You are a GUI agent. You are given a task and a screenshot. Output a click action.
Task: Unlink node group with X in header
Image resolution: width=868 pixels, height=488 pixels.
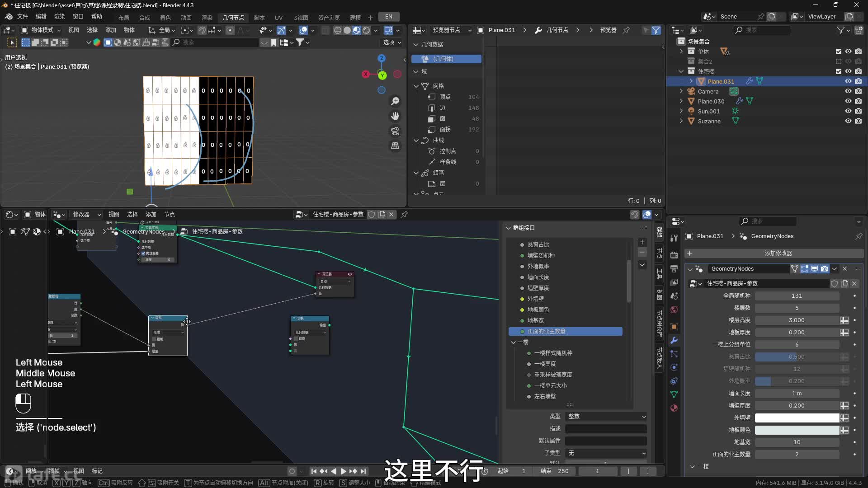pyautogui.click(x=392, y=215)
